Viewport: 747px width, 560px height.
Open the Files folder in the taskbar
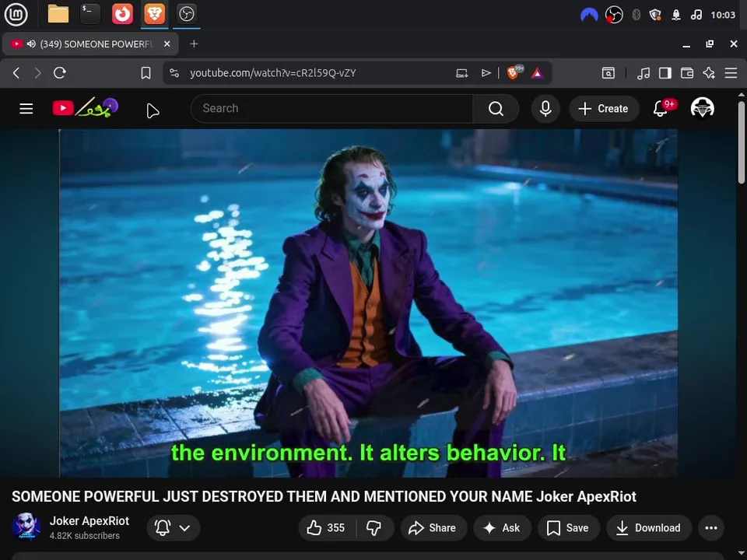pyautogui.click(x=58, y=14)
